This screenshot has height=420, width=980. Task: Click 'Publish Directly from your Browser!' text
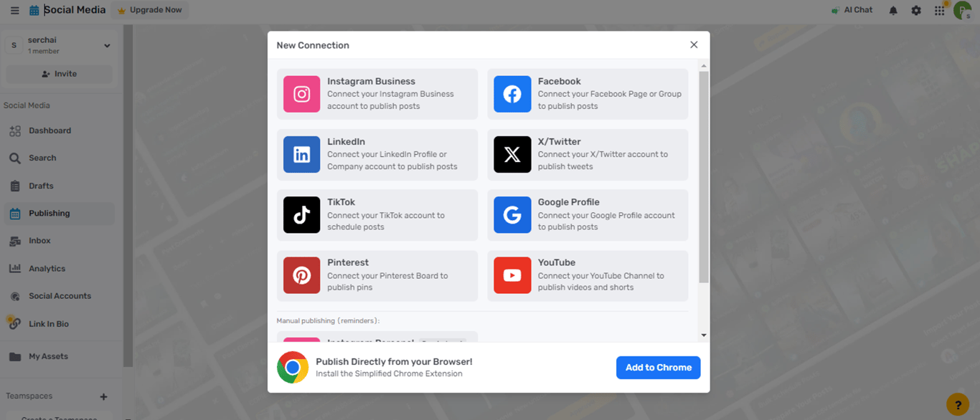coord(394,362)
